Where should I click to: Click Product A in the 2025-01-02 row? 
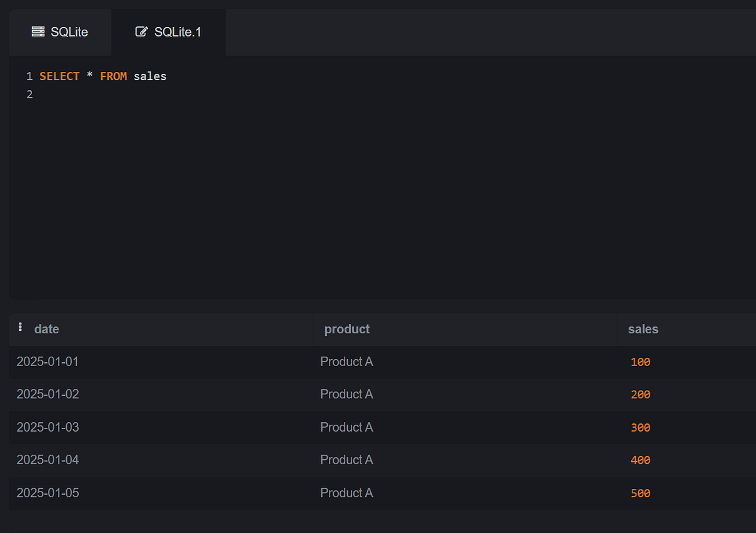click(x=346, y=394)
